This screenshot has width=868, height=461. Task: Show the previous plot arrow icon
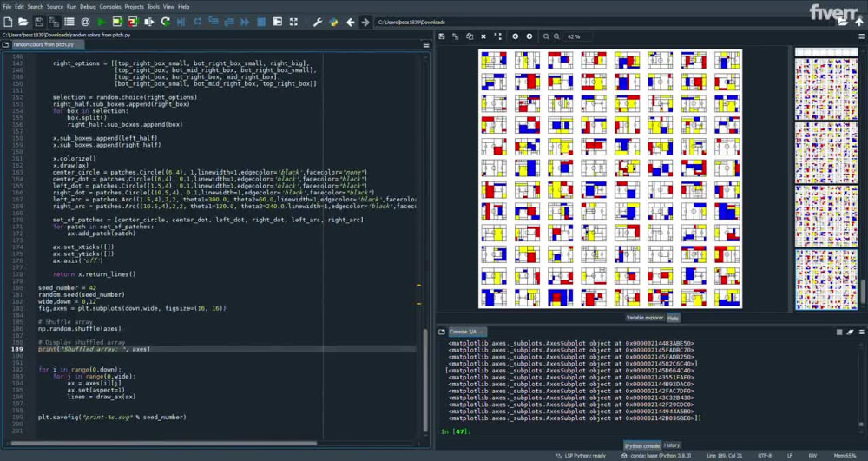(515, 36)
